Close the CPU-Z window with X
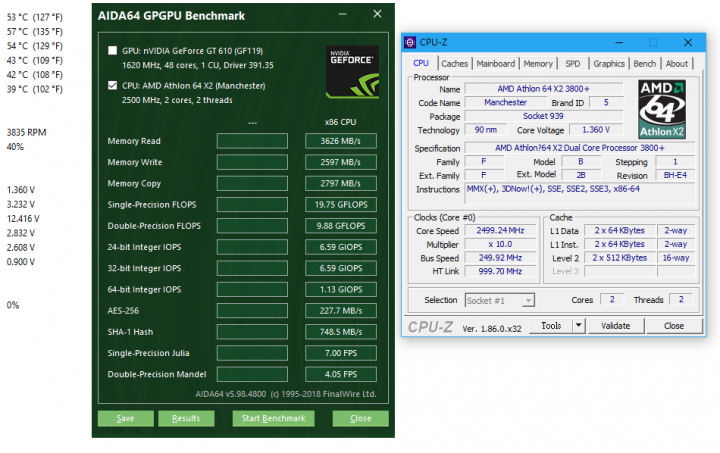720x453 pixels. pos(688,42)
